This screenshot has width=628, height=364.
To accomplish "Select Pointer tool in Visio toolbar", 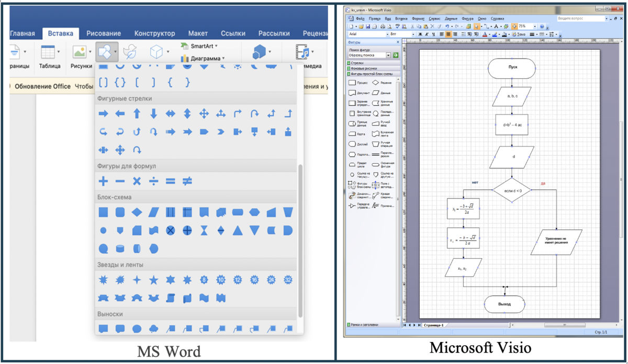I will [x=476, y=27].
